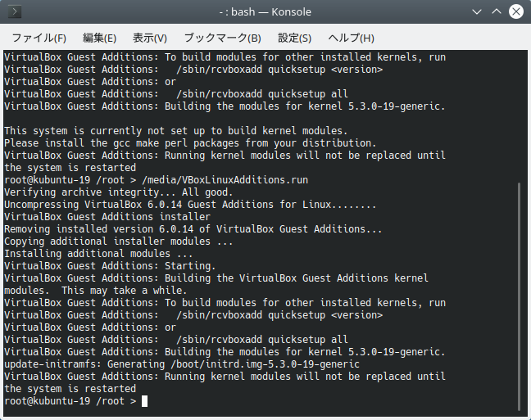The image size is (531, 420).
Task: Click 'Installing additional modules ...' line
Action: click(98, 254)
